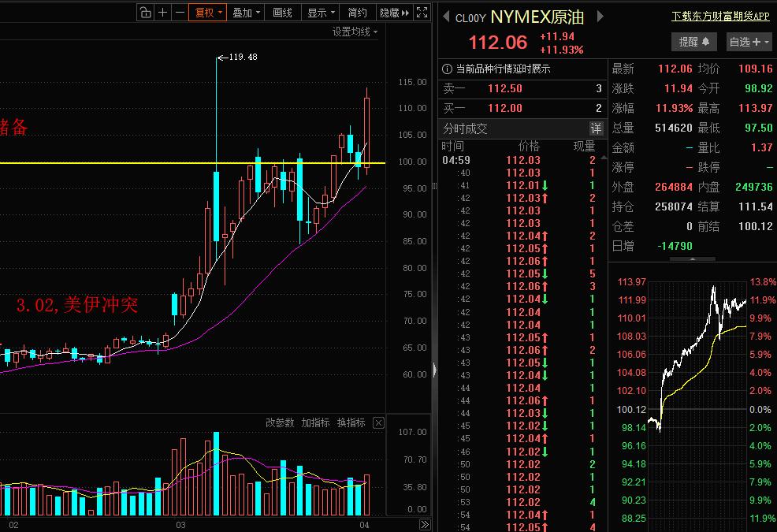
Task: Open 下载东方财富期货APP link
Action: click(x=720, y=17)
